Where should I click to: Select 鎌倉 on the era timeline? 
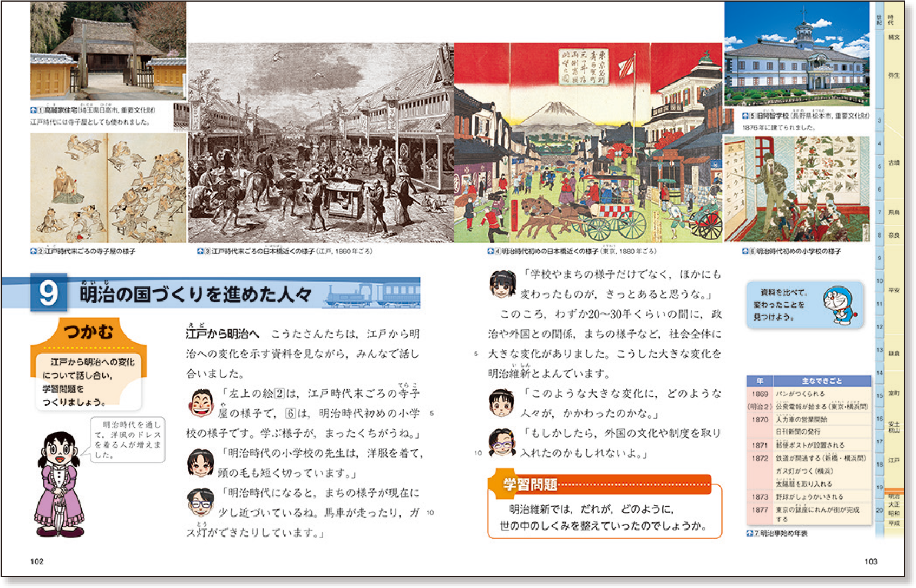pos(894,354)
